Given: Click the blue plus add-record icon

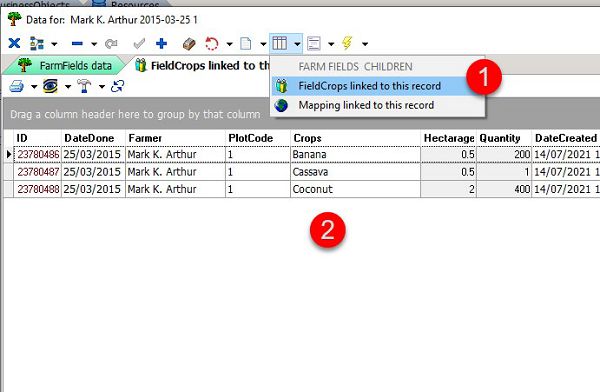Looking at the screenshot, I should coord(161,43).
